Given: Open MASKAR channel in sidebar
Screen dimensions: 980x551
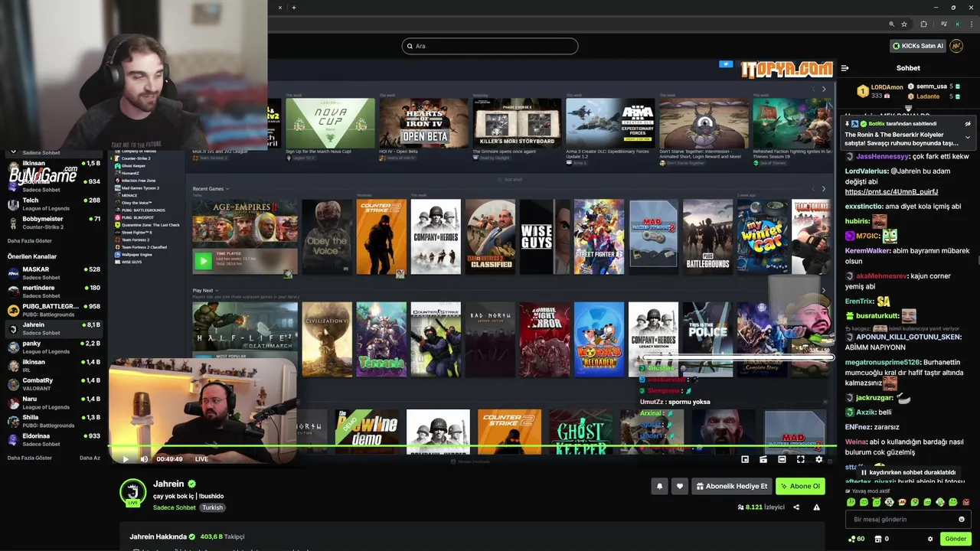Looking at the screenshot, I should point(54,273).
